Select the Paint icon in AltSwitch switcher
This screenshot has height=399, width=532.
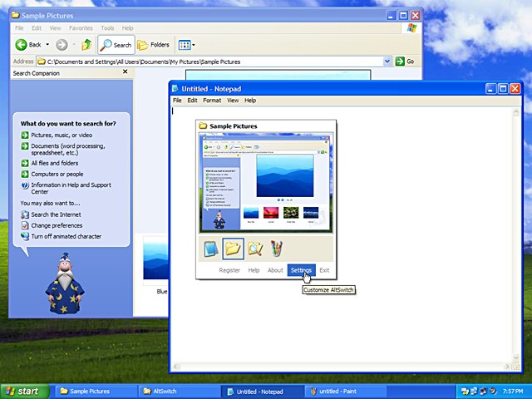(276, 249)
